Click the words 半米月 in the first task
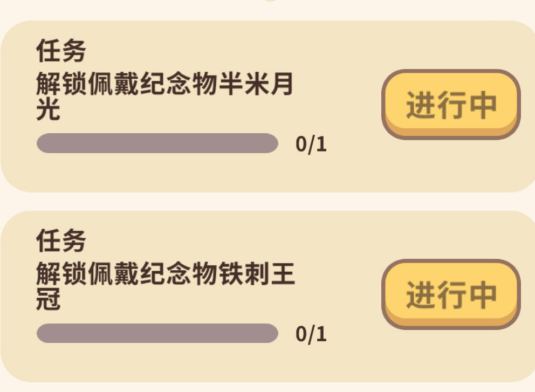 (x=256, y=86)
